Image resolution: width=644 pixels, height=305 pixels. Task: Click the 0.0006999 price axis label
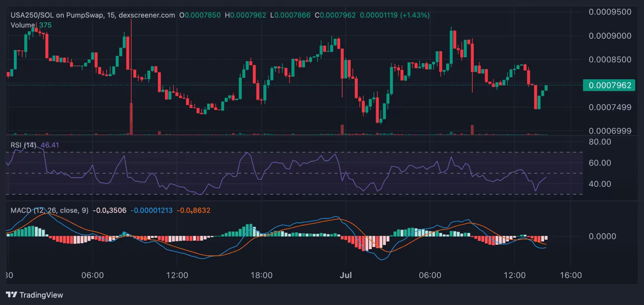[610, 131]
